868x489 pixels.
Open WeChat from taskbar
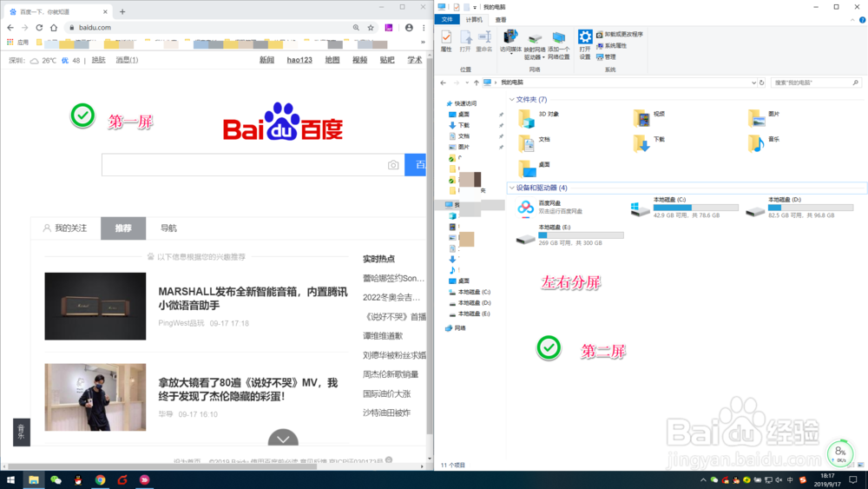coord(56,480)
